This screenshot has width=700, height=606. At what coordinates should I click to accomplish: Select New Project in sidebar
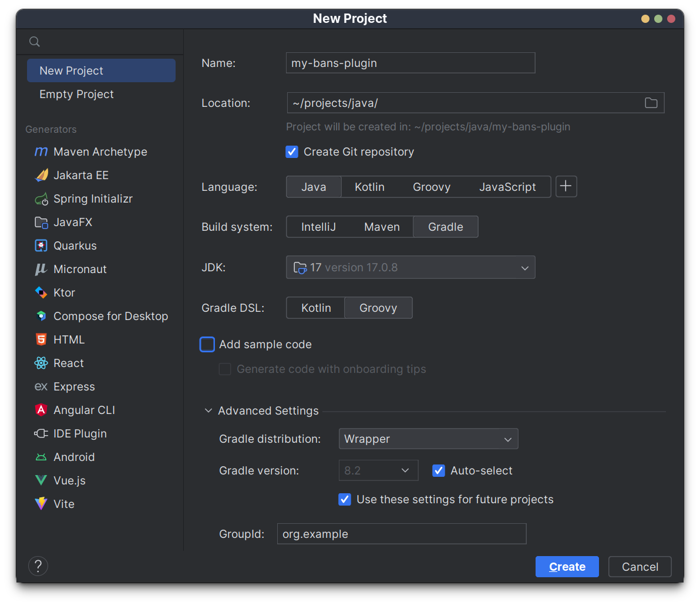pyautogui.click(x=102, y=70)
